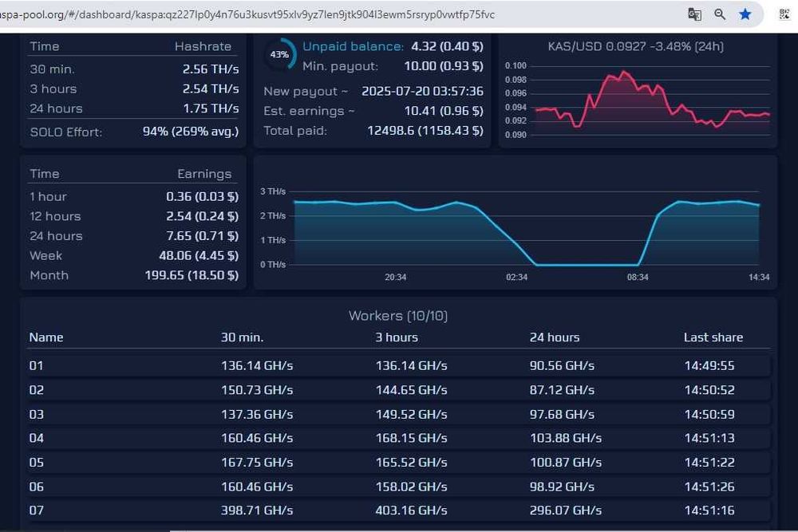Click the 08:34 time label on hashrate chart
The width and height of the screenshot is (798, 532).
(638, 278)
